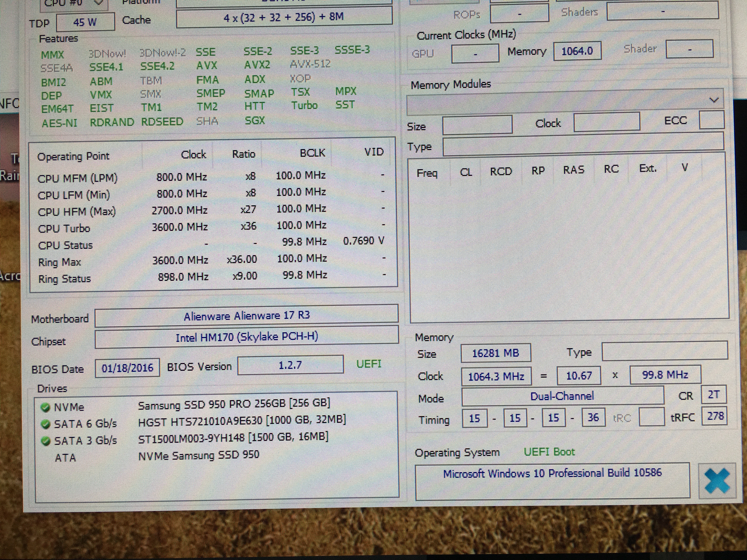Click the Memory Modules Clock field
The image size is (747, 560).
pos(607,122)
